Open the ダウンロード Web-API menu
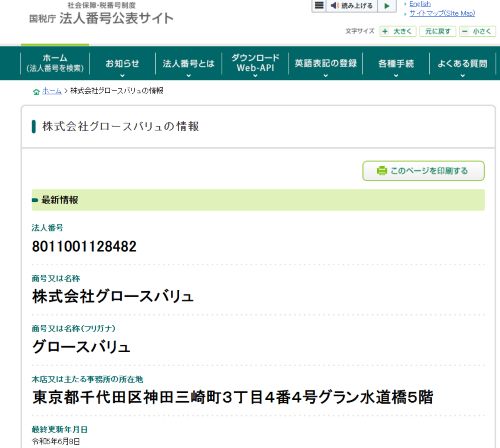The width and height of the screenshot is (500, 448). (255, 63)
